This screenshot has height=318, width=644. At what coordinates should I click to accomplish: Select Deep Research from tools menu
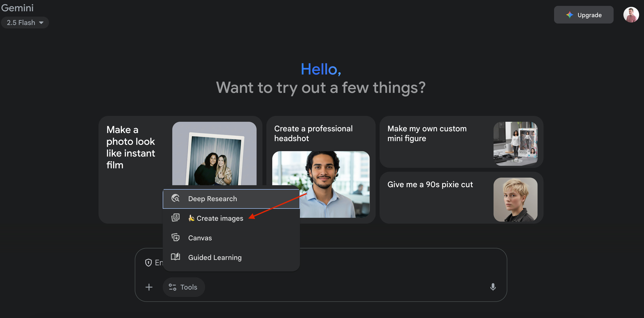click(212, 199)
